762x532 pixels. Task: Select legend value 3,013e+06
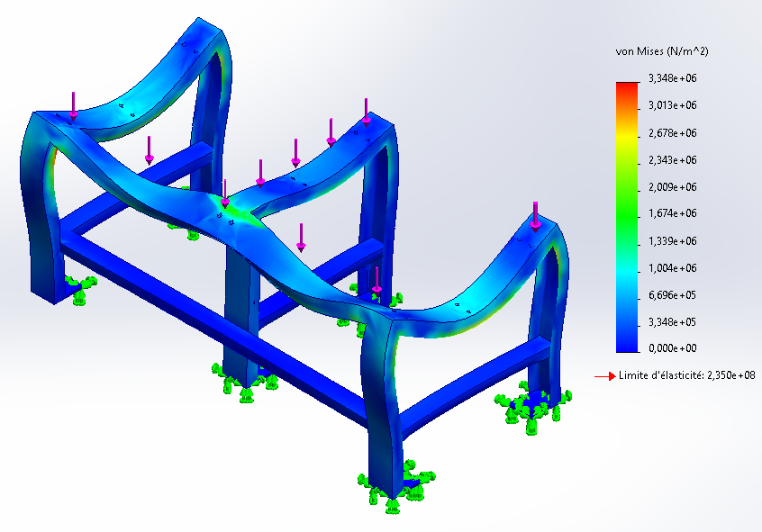tap(673, 105)
